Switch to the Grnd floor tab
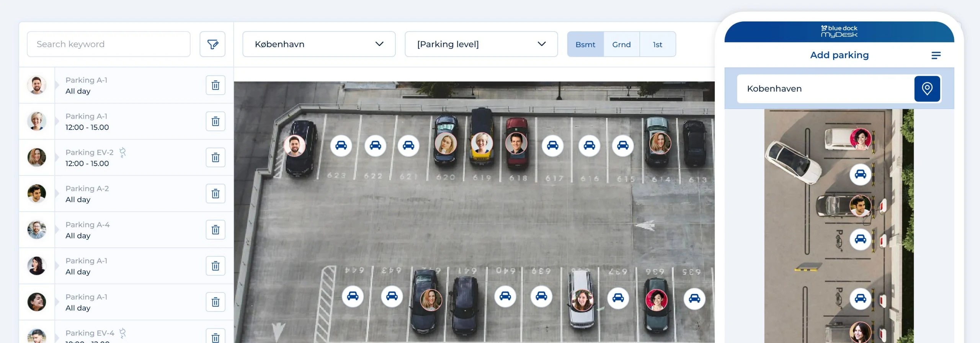Screen dimensions: 980x343 621,44
